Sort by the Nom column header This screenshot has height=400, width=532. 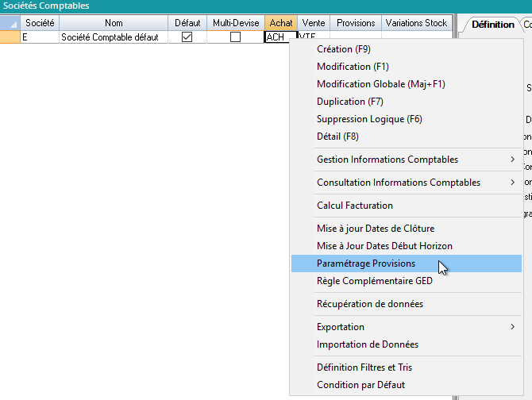pyautogui.click(x=114, y=23)
